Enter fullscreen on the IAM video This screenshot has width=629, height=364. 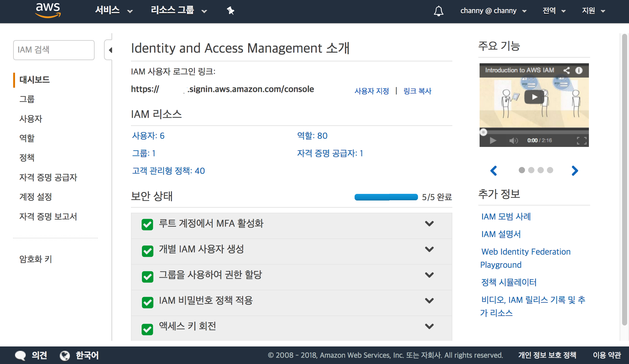pyautogui.click(x=581, y=141)
